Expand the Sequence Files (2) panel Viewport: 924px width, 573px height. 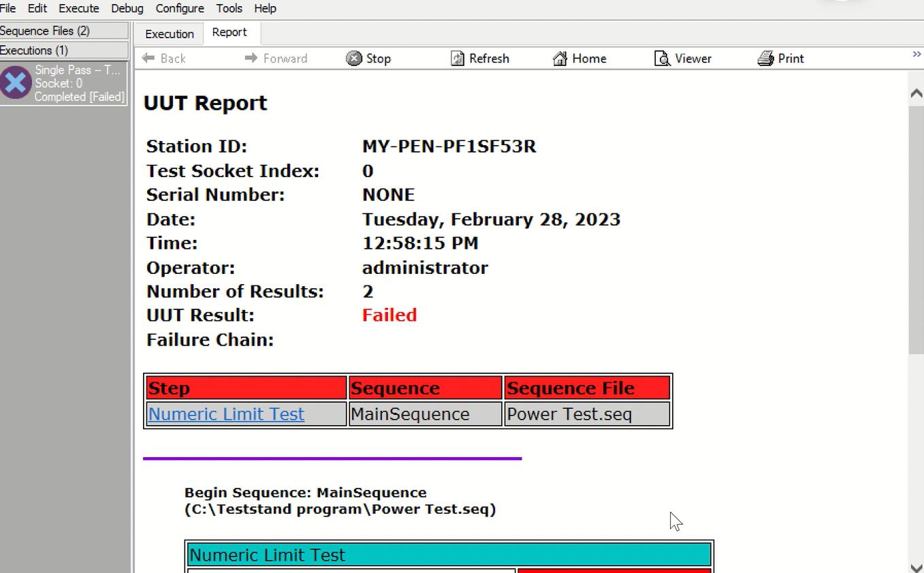point(64,31)
